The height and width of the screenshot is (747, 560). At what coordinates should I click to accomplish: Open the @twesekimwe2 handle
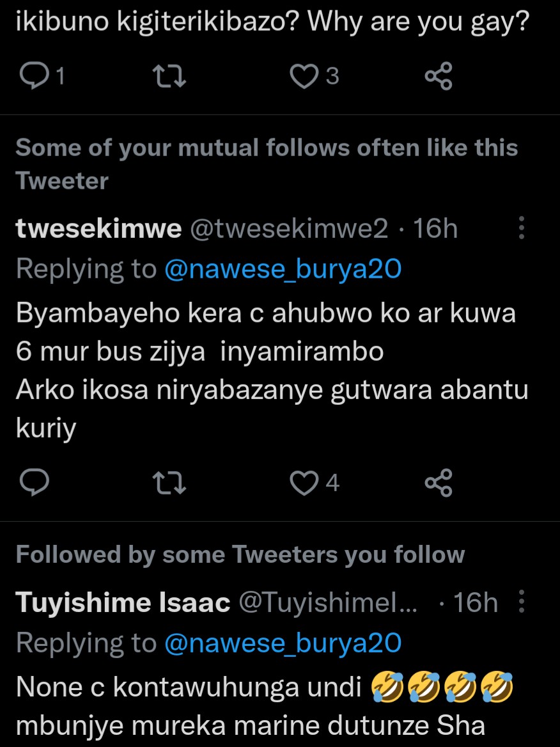[289, 229]
